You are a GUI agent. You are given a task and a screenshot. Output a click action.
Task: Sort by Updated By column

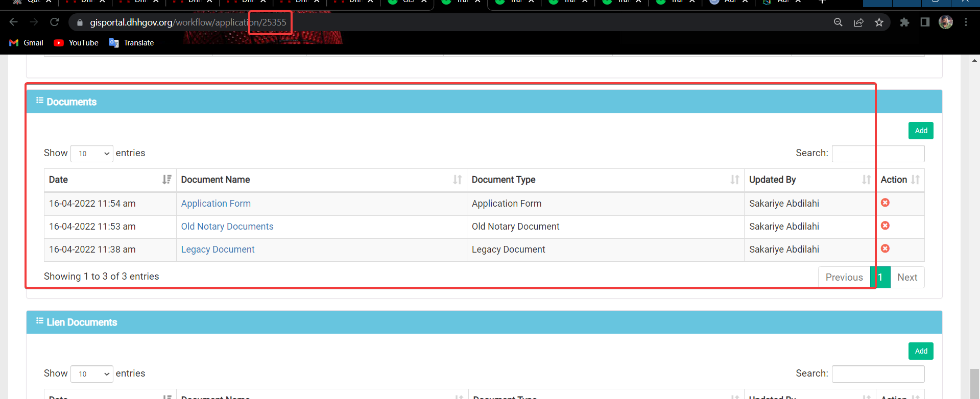(809, 180)
